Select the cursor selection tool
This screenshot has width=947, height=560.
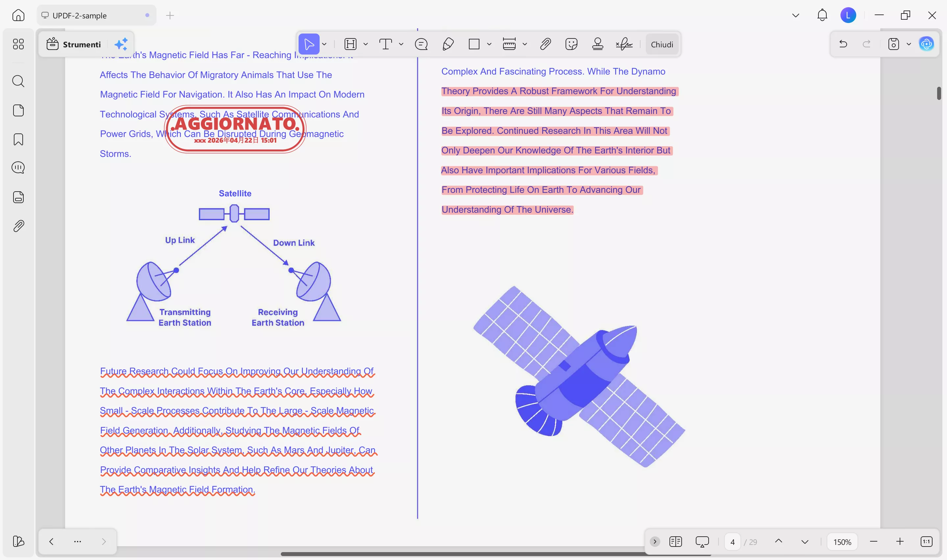click(309, 44)
